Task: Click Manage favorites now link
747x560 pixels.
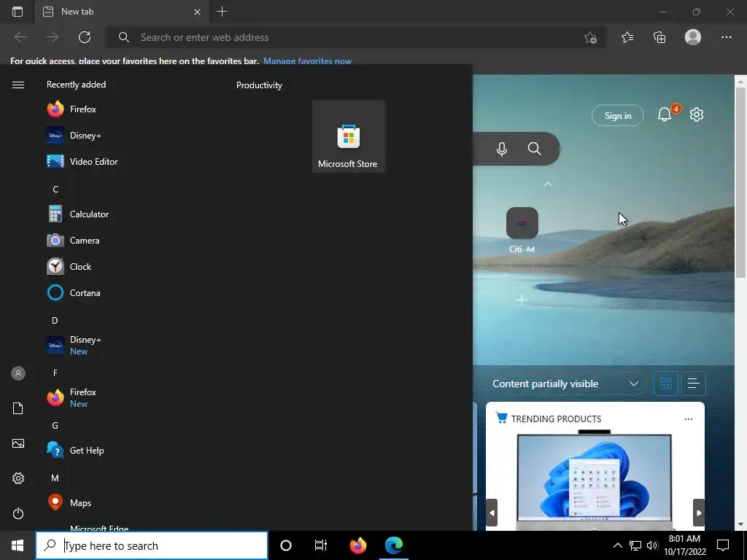Action: pyautogui.click(x=307, y=61)
